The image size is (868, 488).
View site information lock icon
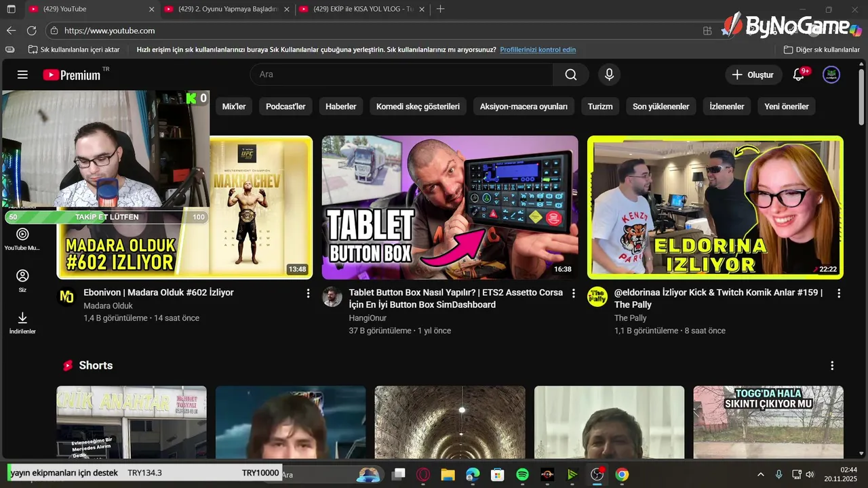click(x=55, y=30)
